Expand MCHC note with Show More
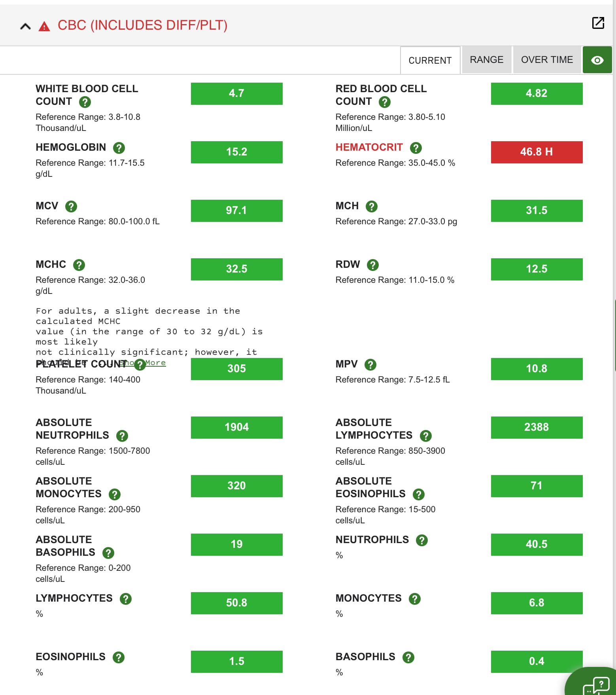Viewport: 616px width, 695px height. (x=155, y=363)
